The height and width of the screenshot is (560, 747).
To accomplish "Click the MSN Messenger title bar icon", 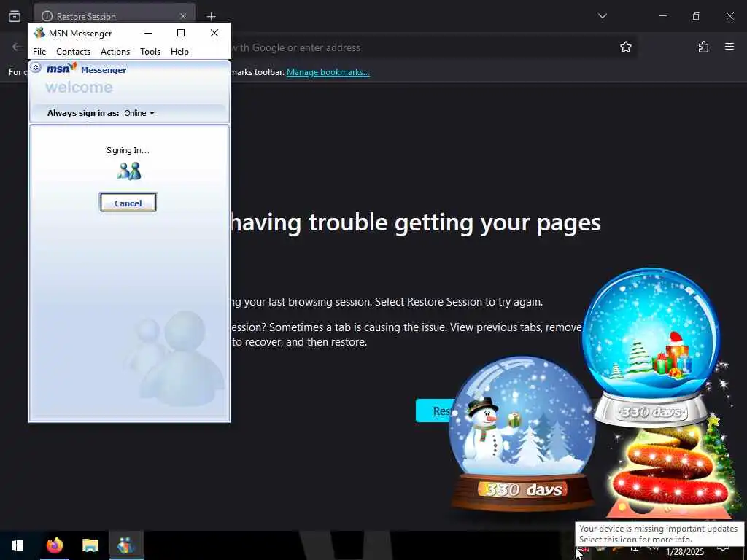I will (39, 33).
